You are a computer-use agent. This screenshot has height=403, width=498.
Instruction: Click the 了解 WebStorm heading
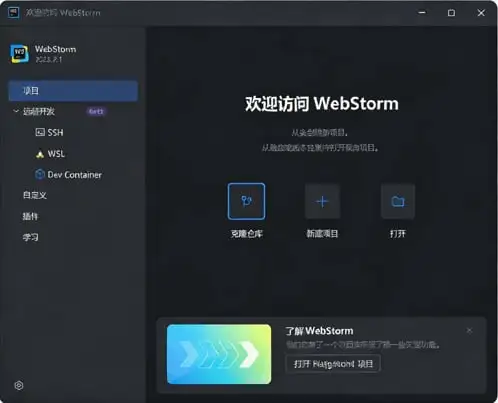[x=319, y=331]
